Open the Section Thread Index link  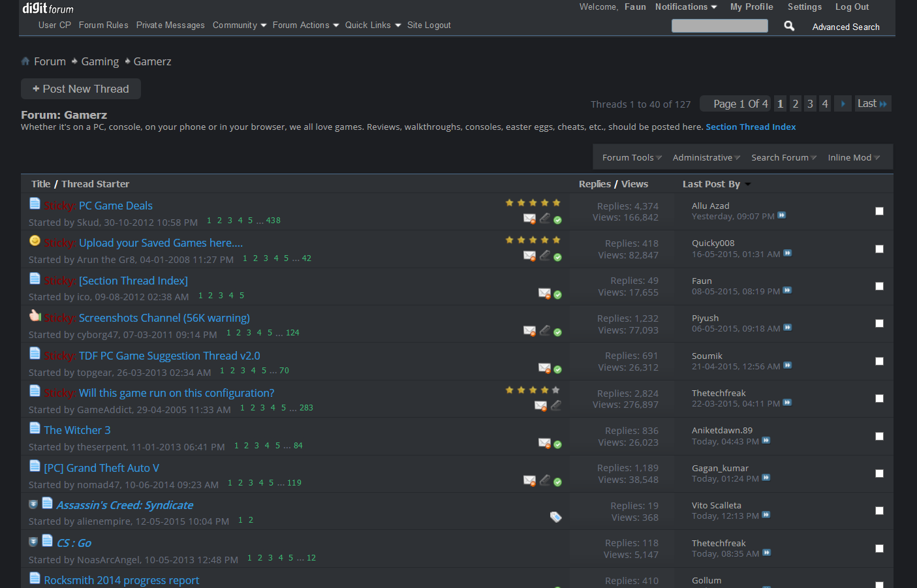point(751,127)
